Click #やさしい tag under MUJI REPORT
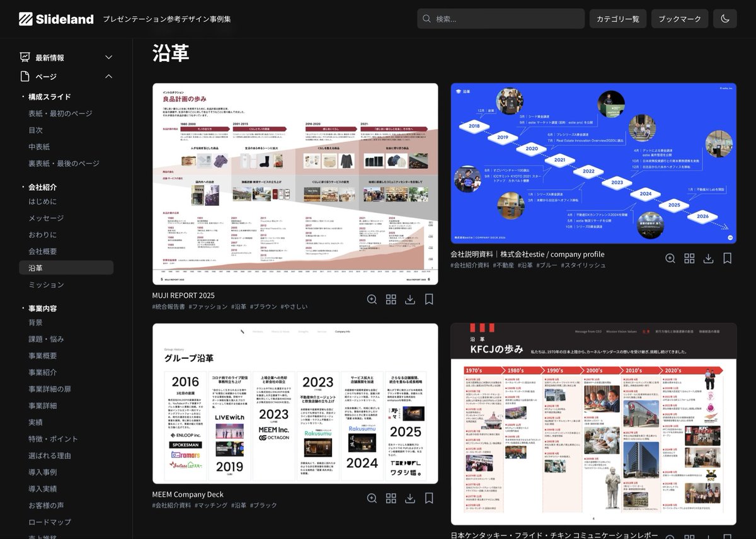The image size is (756, 539). point(294,307)
